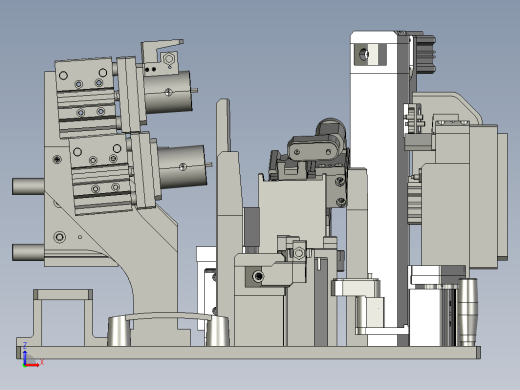
Task: Select the hex nut on the top hook bracket
Action: point(169,59)
